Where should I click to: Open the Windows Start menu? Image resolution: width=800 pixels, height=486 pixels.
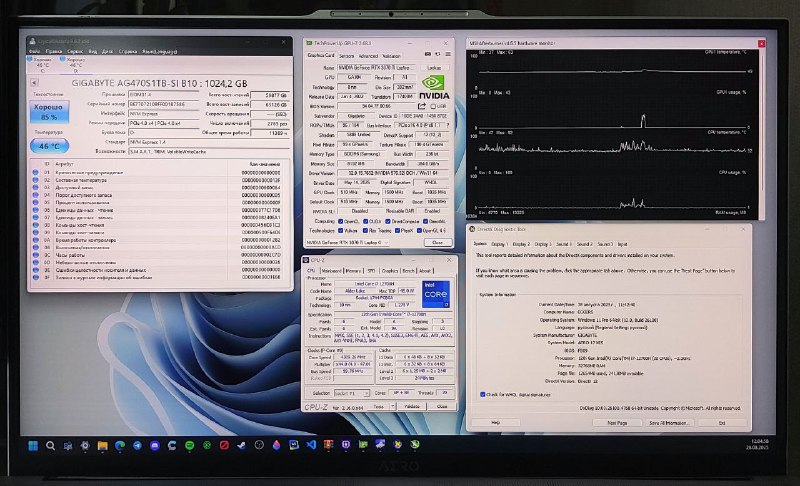[x=33, y=446]
